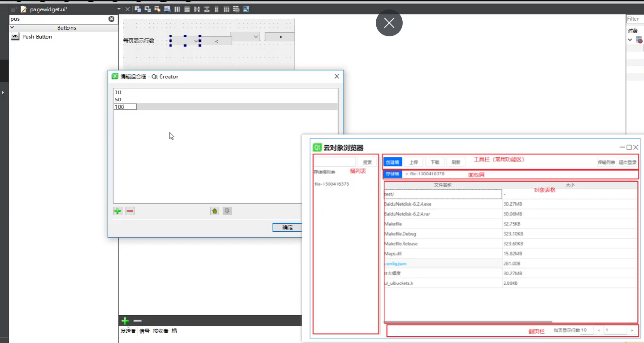Select bucket file-1300416373 in bucket list
This screenshot has width=644, height=343.
click(x=332, y=184)
